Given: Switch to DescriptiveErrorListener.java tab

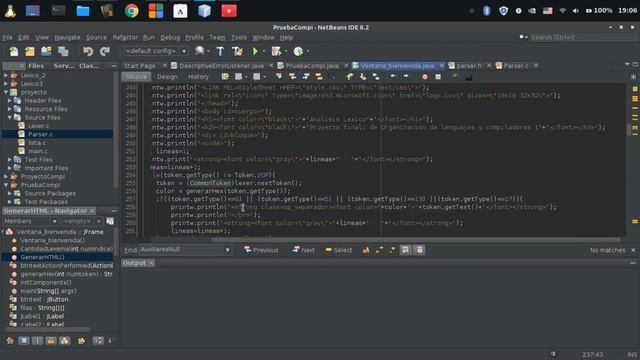Looking at the screenshot, I should pyautogui.click(x=221, y=65).
